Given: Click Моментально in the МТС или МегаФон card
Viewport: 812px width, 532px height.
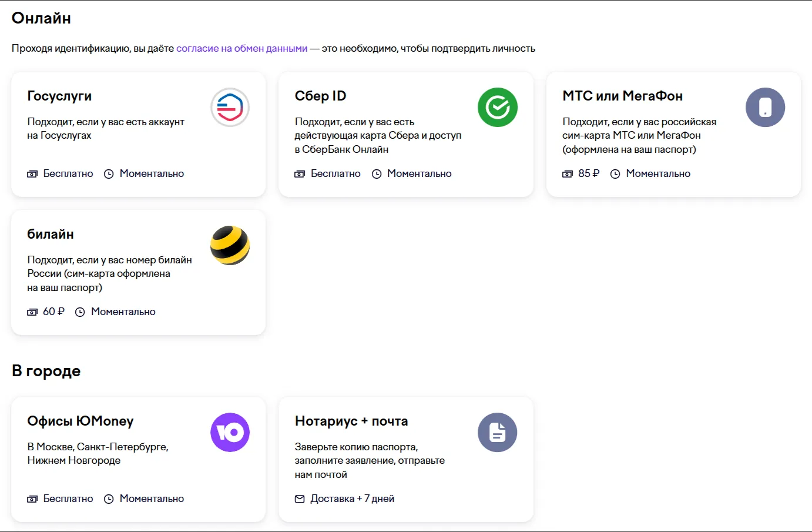Looking at the screenshot, I should click(x=658, y=173).
